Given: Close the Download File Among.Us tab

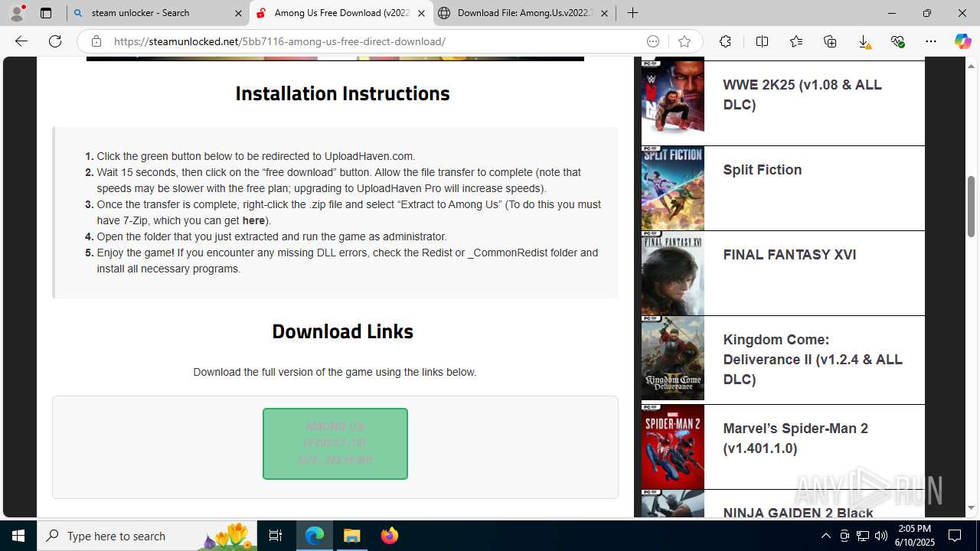Looking at the screenshot, I should tap(604, 13).
